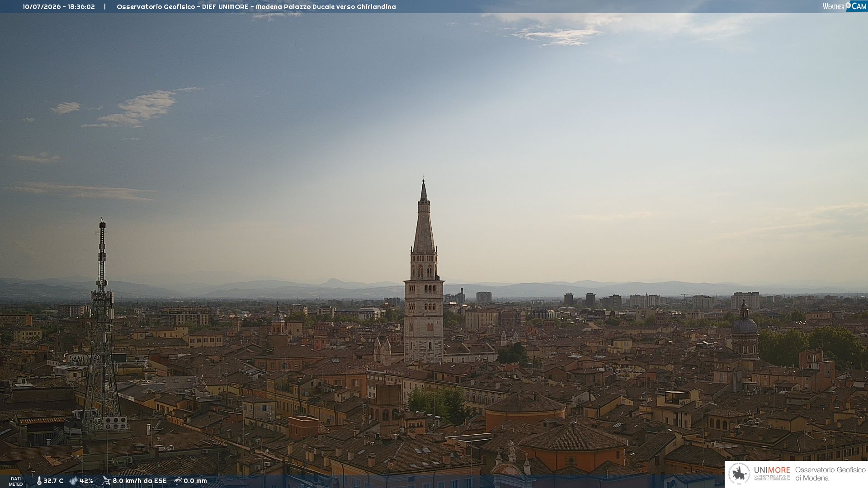Select the temperature reading 32.7 C
The width and height of the screenshot is (868, 488).
click(x=53, y=481)
